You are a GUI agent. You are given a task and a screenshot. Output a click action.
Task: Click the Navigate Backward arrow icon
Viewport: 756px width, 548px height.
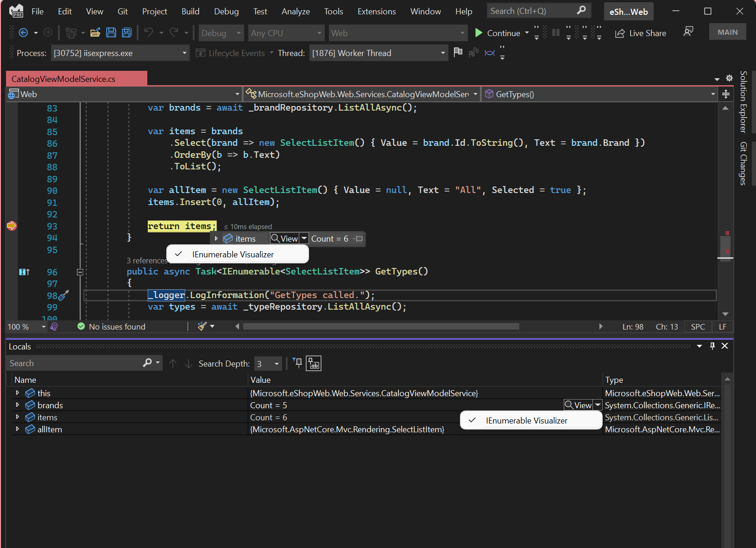23,32
